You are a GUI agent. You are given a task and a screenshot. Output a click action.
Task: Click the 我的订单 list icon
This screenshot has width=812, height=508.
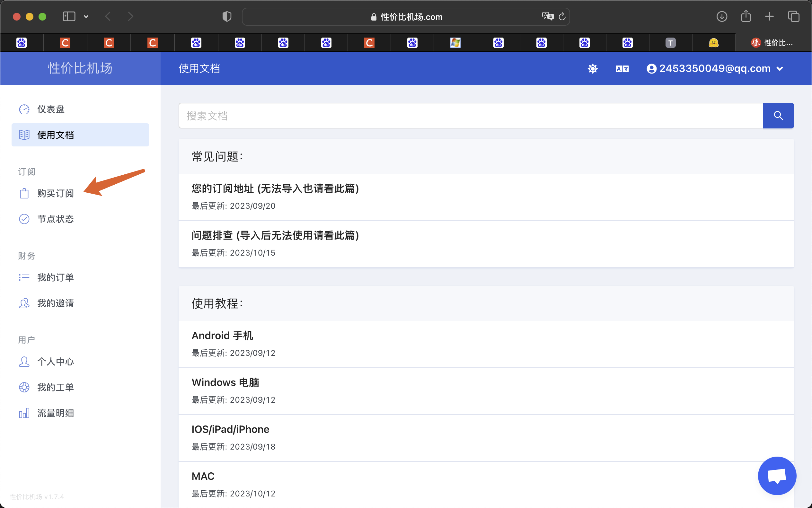[x=24, y=277]
